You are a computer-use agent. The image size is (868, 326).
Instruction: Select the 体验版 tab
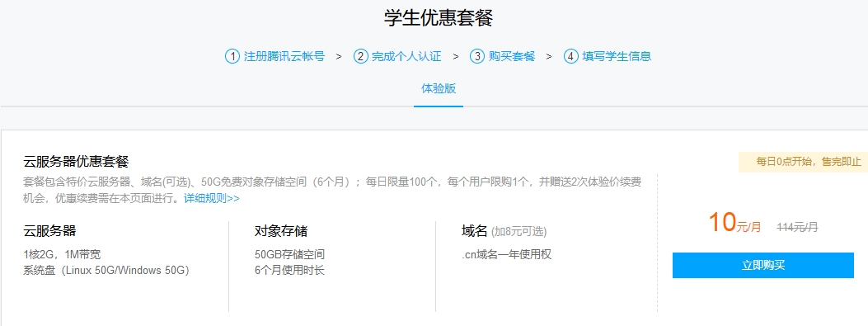point(439,88)
